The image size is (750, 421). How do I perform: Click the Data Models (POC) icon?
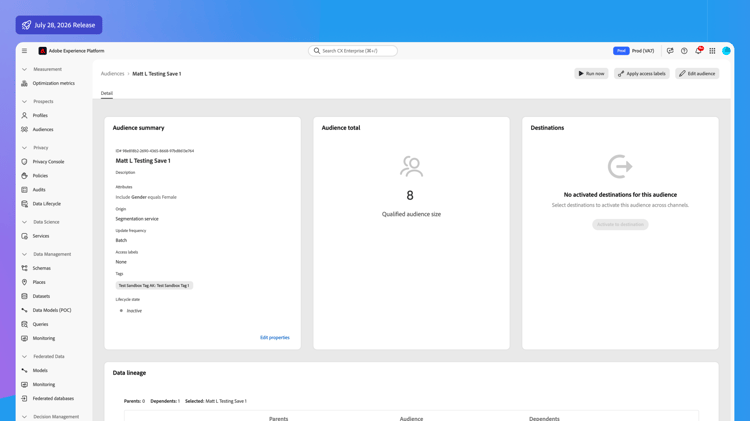pos(24,310)
